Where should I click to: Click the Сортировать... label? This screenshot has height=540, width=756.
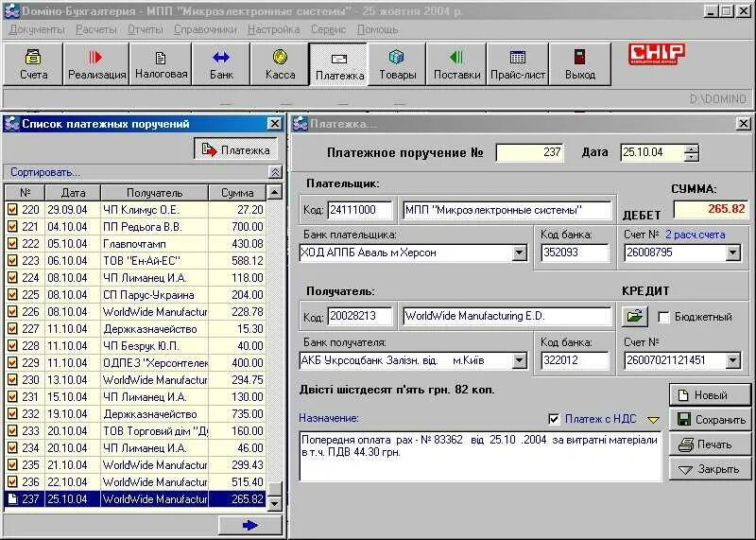point(45,172)
